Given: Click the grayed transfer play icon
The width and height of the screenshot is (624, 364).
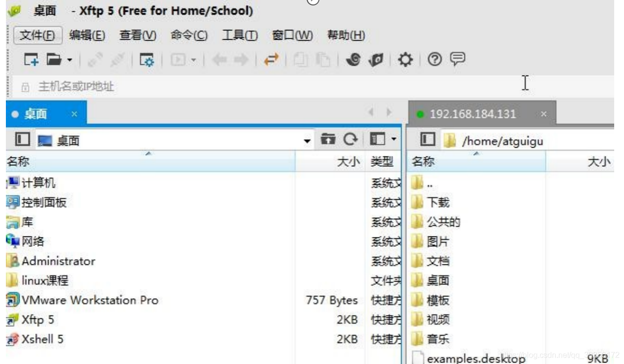Looking at the screenshot, I should pos(178,60).
